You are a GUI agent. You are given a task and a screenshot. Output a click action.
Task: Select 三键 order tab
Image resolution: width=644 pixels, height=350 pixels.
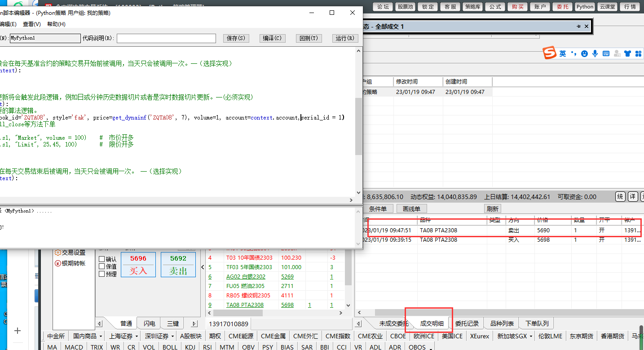(173, 323)
